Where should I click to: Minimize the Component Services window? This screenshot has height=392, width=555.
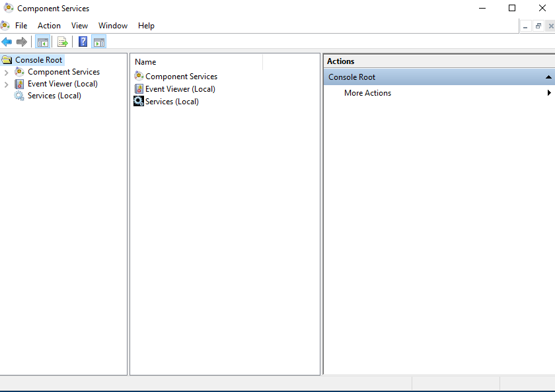coord(482,8)
